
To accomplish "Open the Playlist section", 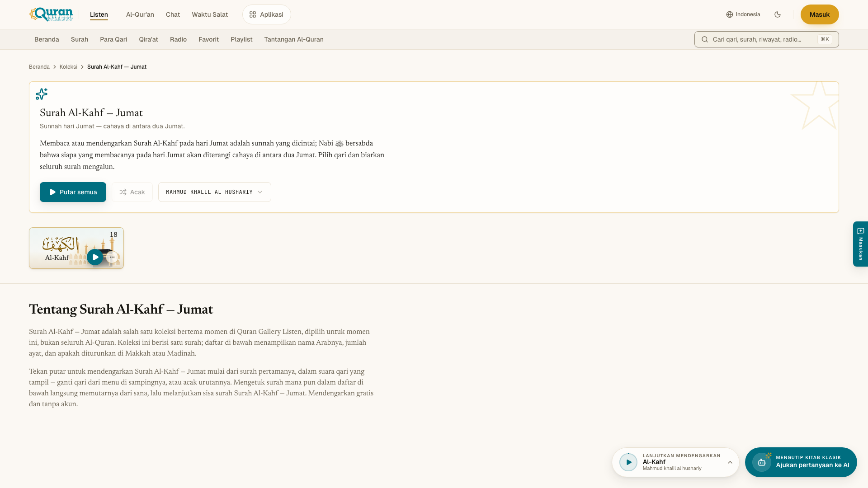I will tap(241, 39).
